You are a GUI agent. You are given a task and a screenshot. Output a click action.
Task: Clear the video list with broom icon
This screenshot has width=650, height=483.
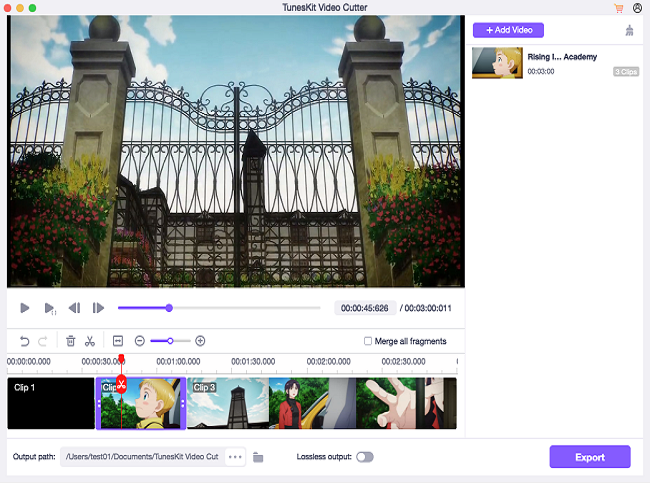click(x=629, y=30)
